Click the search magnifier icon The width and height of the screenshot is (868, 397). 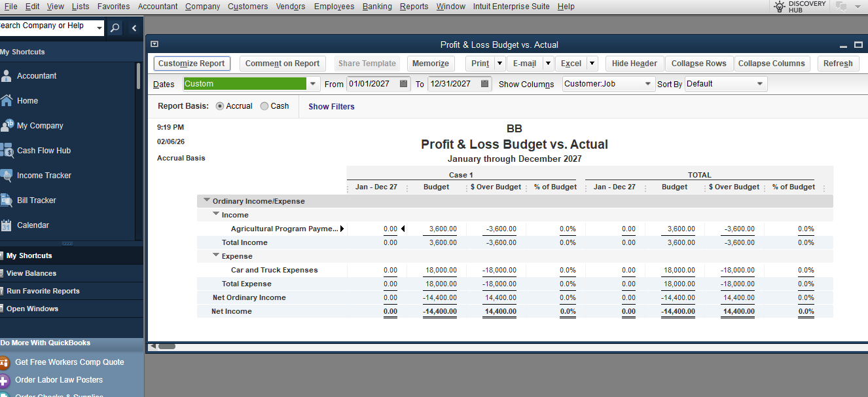[x=115, y=28]
